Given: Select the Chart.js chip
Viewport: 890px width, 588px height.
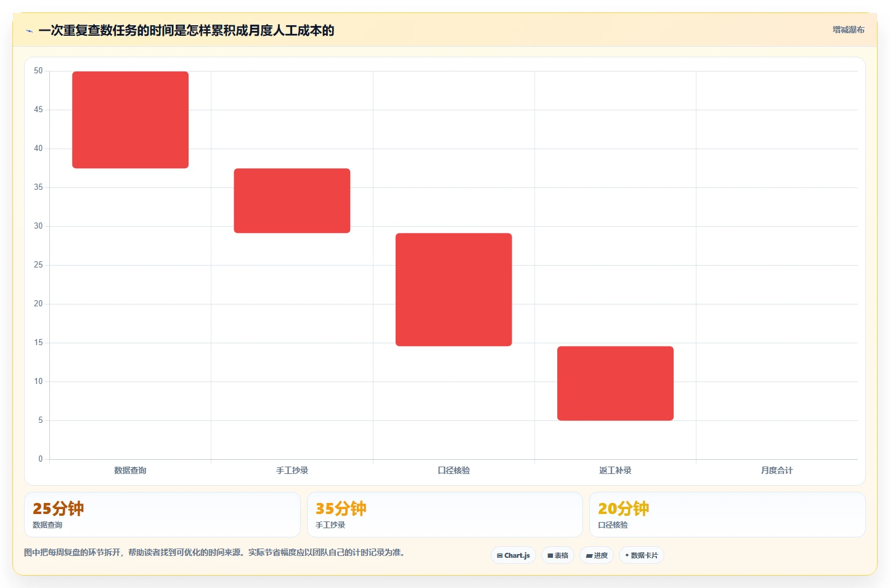Looking at the screenshot, I should point(513,555).
